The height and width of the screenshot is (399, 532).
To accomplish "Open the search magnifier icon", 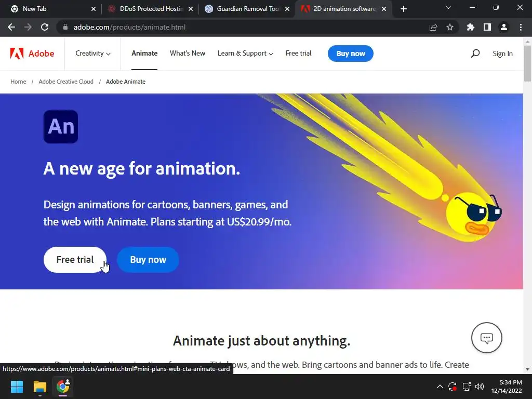I will point(475,54).
